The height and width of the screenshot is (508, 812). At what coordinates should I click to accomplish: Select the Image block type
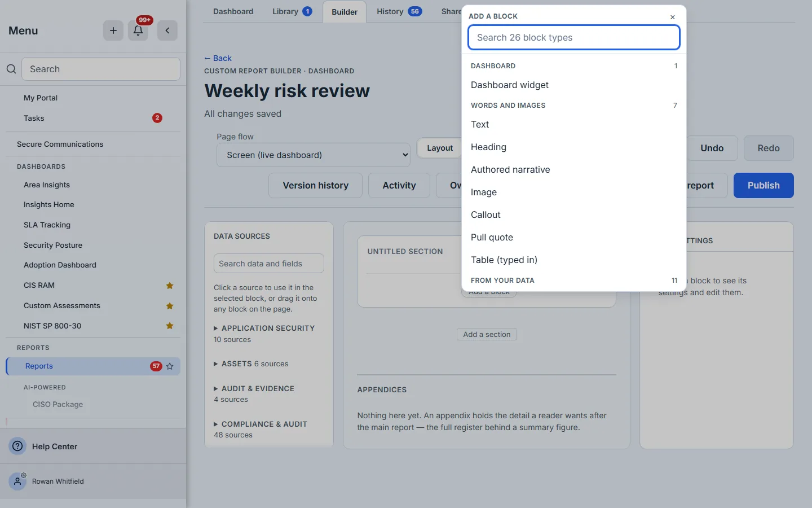[x=574, y=192]
